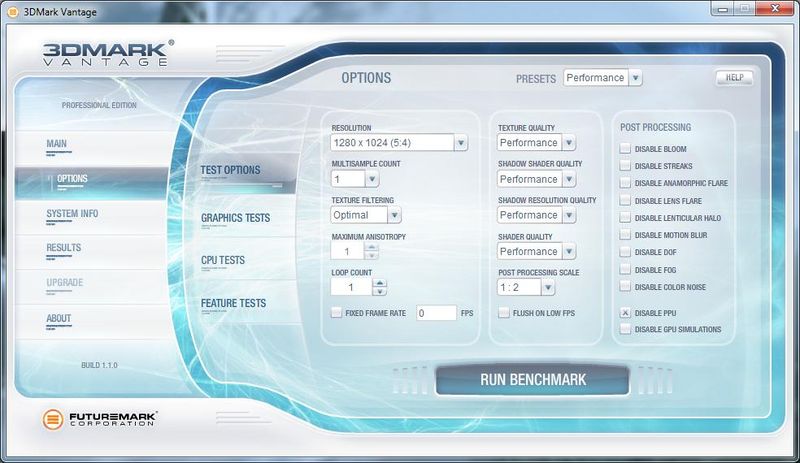Check the Fixed Frame Rate option
Image resolution: width=800 pixels, height=463 pixels.
(x=337, y=313)
